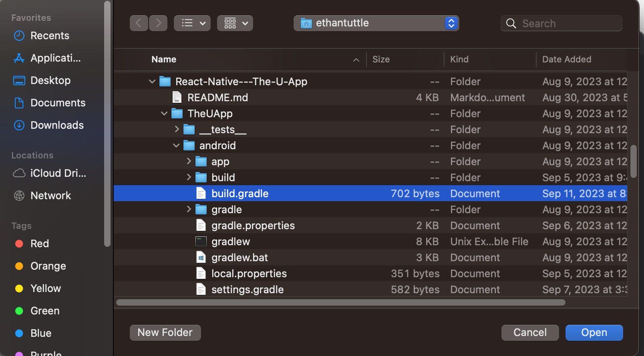Click the forward navigation arrow
This screenshot has height=356, width=644.
coord(158,23)
